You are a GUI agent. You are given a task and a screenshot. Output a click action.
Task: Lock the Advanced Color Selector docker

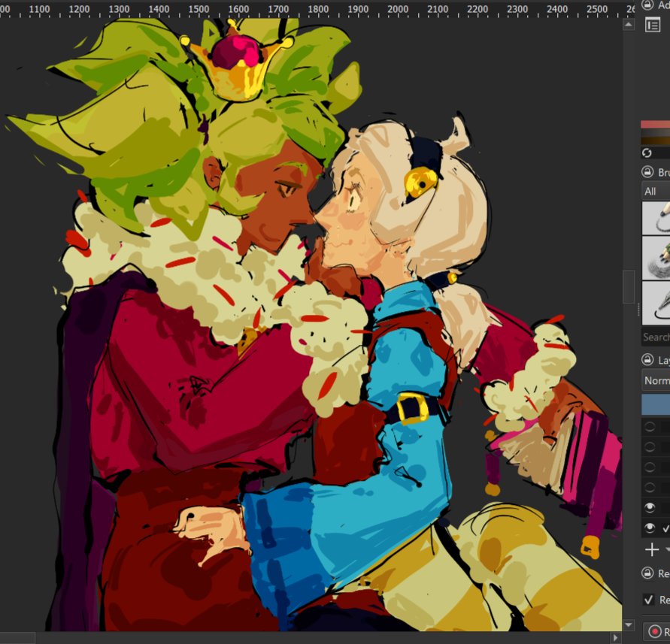click(x=647, y=5)
